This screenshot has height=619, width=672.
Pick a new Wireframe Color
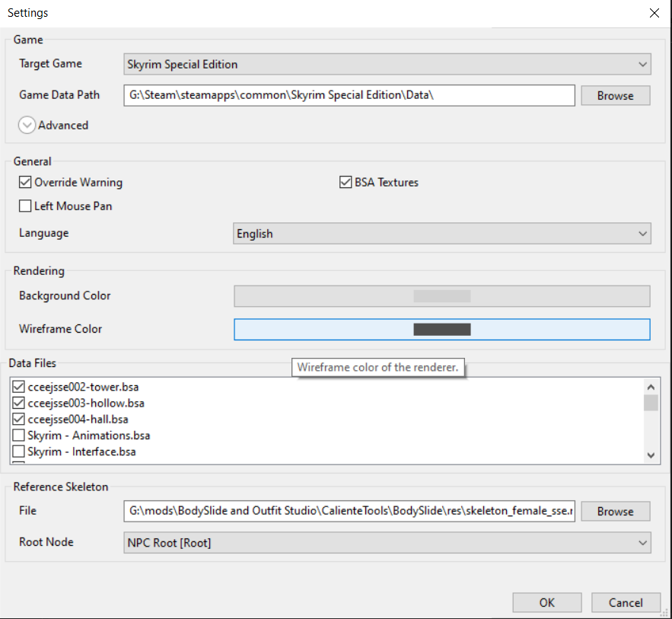point(442,330)
